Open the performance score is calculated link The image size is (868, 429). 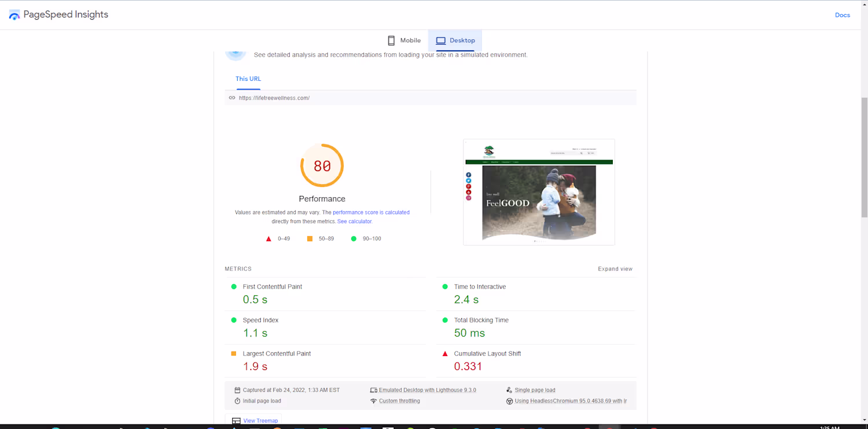click(x=371, y=213)
